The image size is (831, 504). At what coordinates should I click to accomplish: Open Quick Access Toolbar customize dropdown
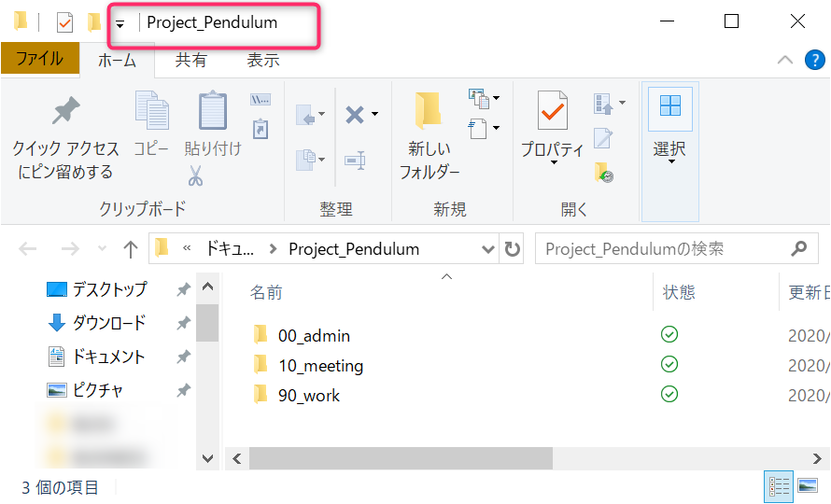coord(120,23)
